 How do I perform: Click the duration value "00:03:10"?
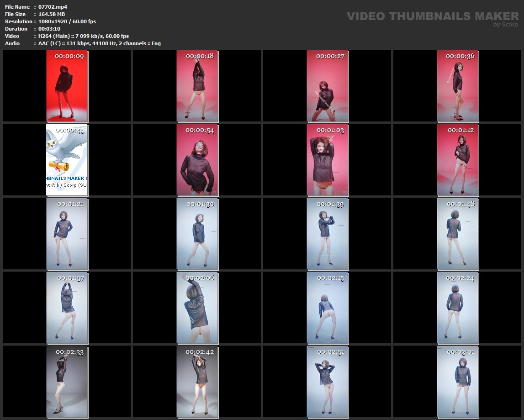(x=49, y=29)
